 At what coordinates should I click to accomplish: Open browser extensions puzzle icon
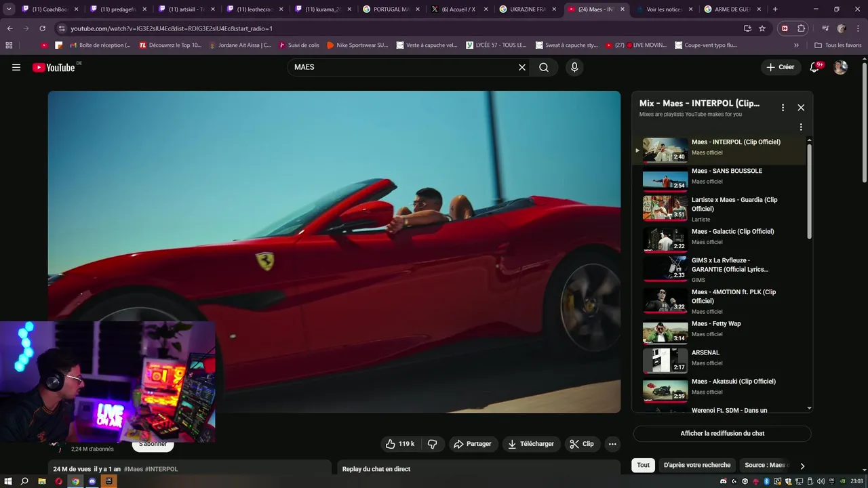(x=801, y=28)
